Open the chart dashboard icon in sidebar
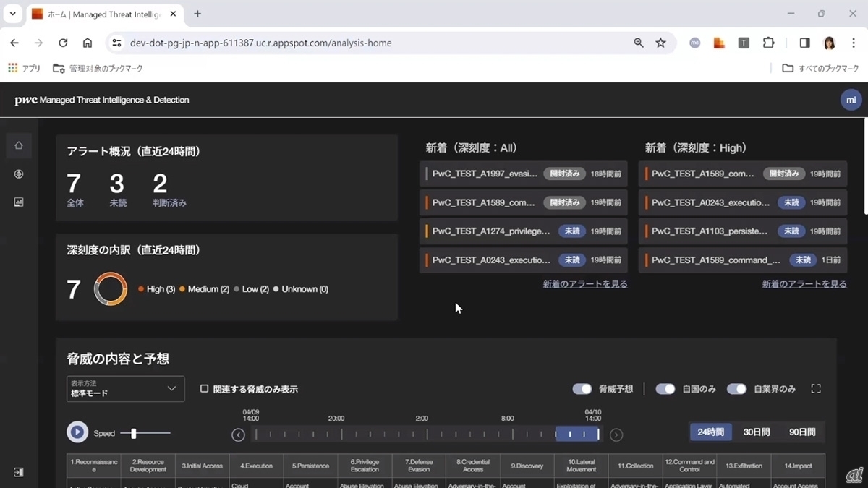The height and width of the screenshot is (488, 868). click(19, 202)
